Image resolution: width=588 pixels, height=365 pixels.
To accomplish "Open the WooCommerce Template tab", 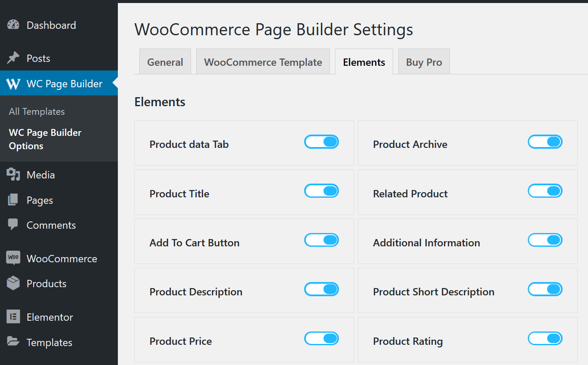I will [x=263, y=62].
